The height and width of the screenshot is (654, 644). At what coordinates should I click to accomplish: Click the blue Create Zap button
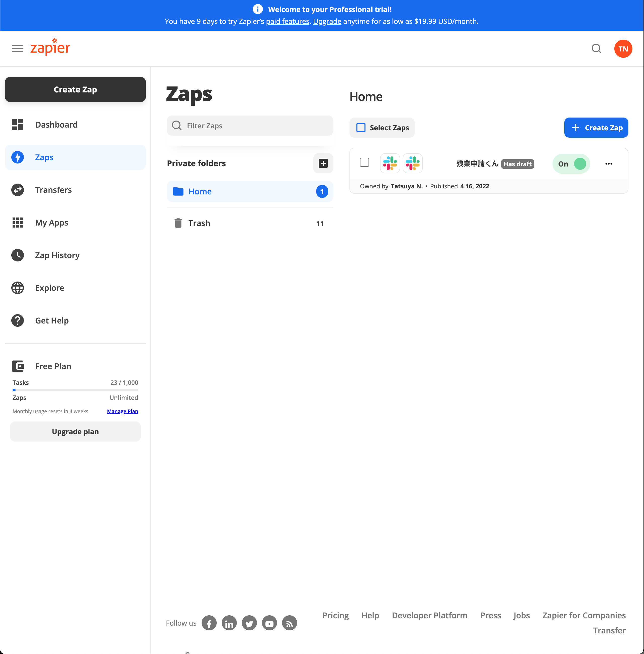pyautogui.click(x=596, y=128)
